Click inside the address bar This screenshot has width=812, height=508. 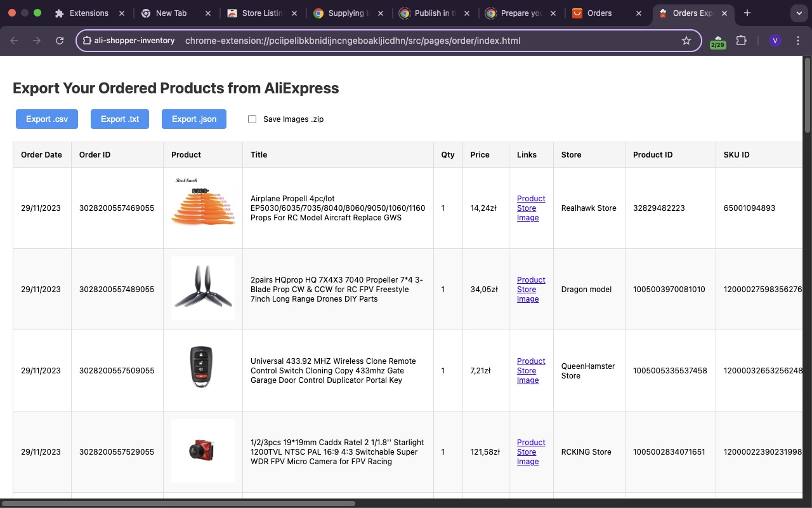[x=381, y=40]
